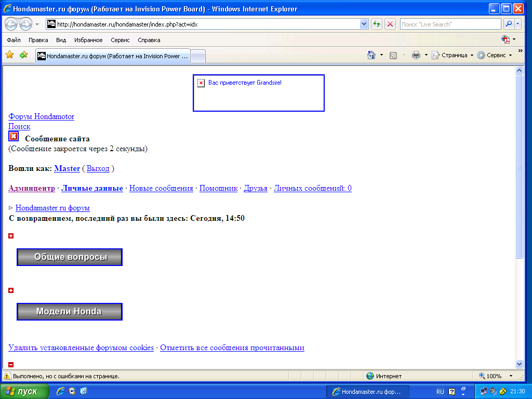This screenshot has width=532, height=399.
Task: Expand the Модели Honda category plus icon
Action: pyautogui.click(x=11, y=290)
